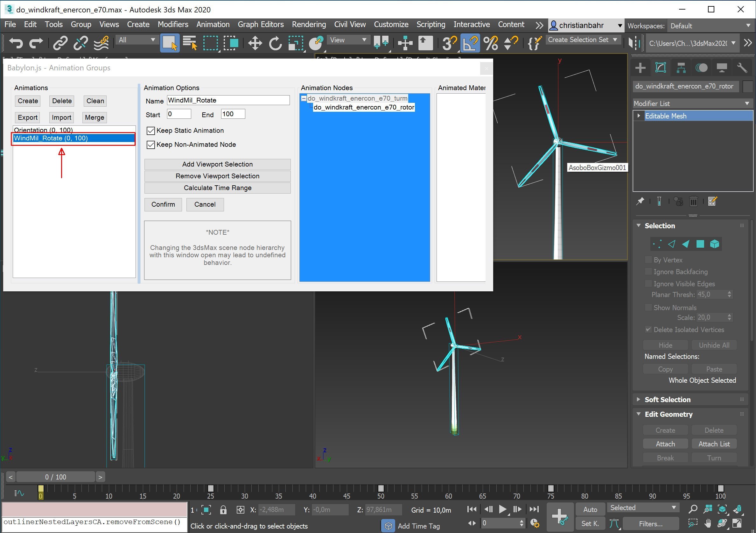The width and height of the screenshot is (756, 533).
Task: Open the View reference coordinate dropdown
Action: [348, 40]
